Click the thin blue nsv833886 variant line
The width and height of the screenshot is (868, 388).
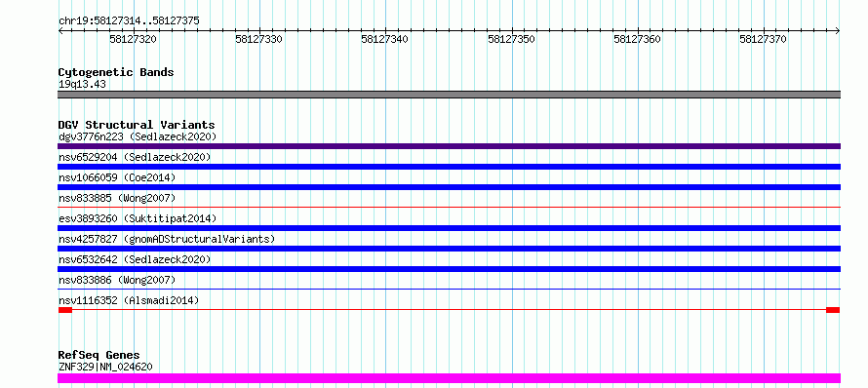point(449,289)
